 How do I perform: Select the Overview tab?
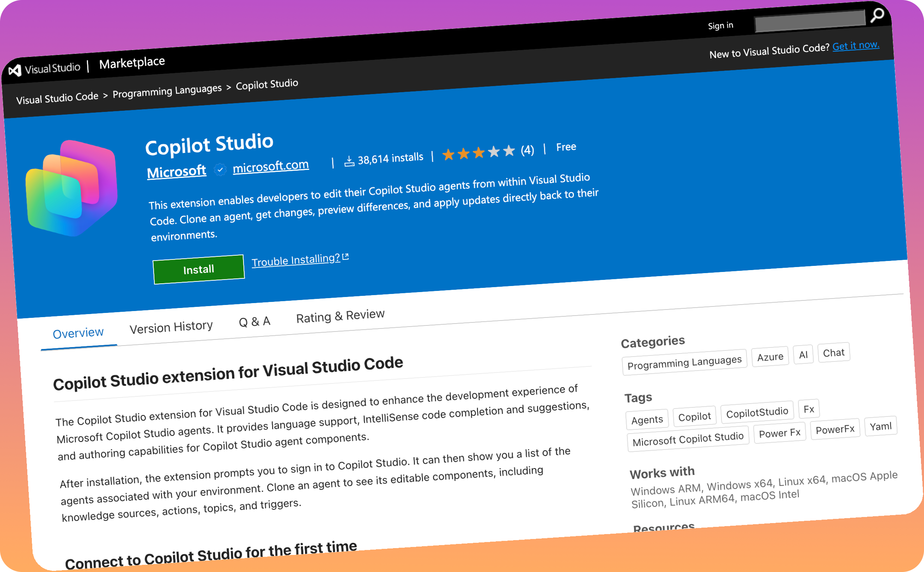click(78, 332)
